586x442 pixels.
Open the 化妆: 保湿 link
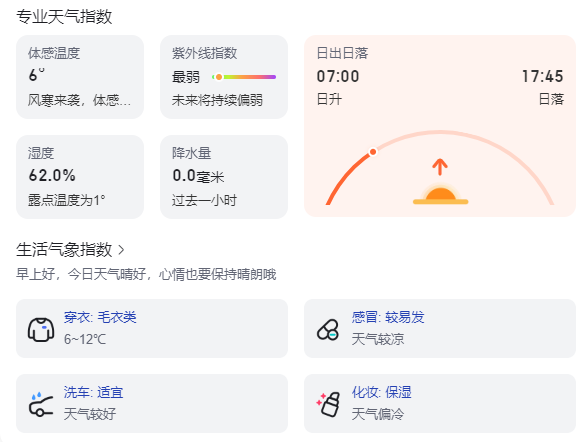point(382,392)
